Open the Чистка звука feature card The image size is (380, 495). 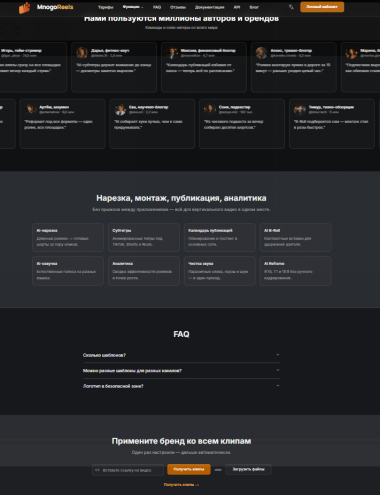click(220, 271)
